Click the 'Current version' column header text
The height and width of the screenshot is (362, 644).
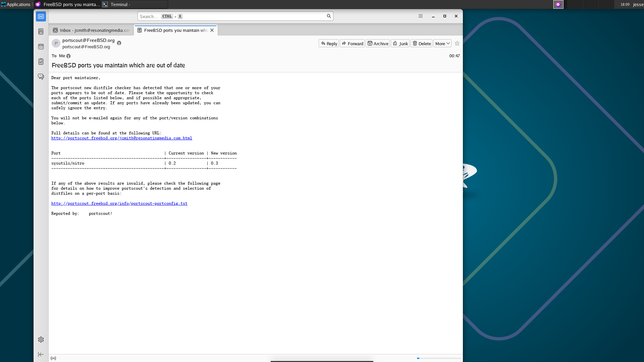point(186,153)
